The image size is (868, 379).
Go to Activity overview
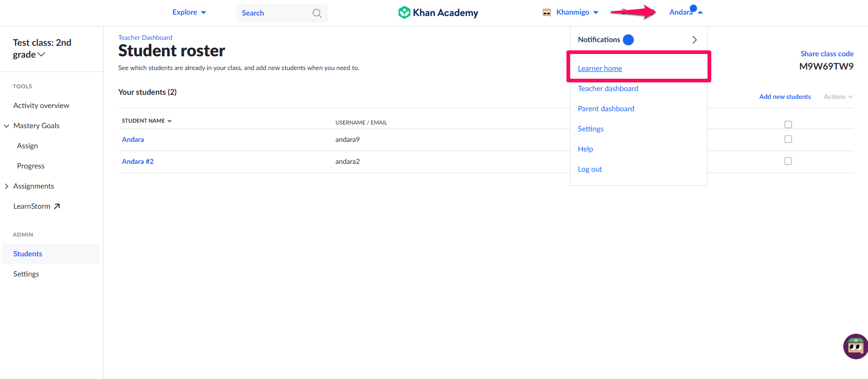41,106
